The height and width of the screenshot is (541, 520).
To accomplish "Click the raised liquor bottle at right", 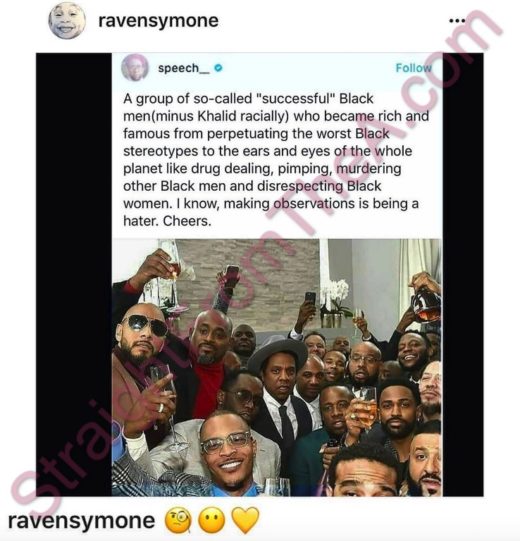I will (427, 304).
